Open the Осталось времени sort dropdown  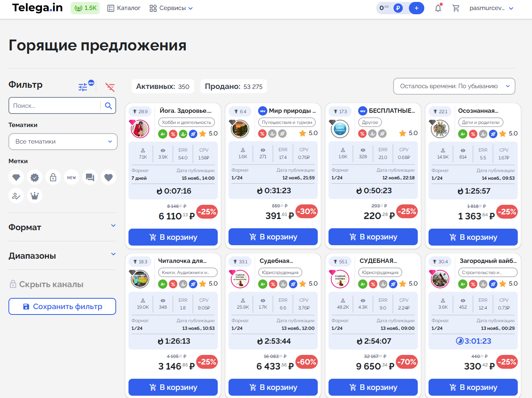coord(454,86)
